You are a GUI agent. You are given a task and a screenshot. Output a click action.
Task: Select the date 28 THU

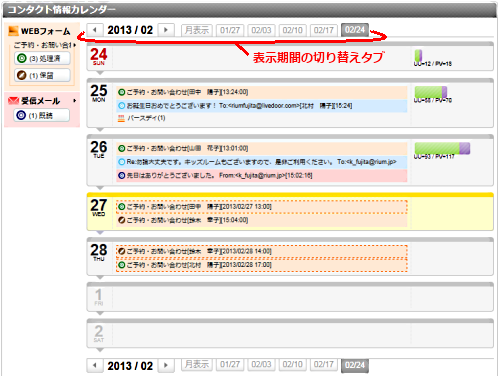click(x=99, y=252)
